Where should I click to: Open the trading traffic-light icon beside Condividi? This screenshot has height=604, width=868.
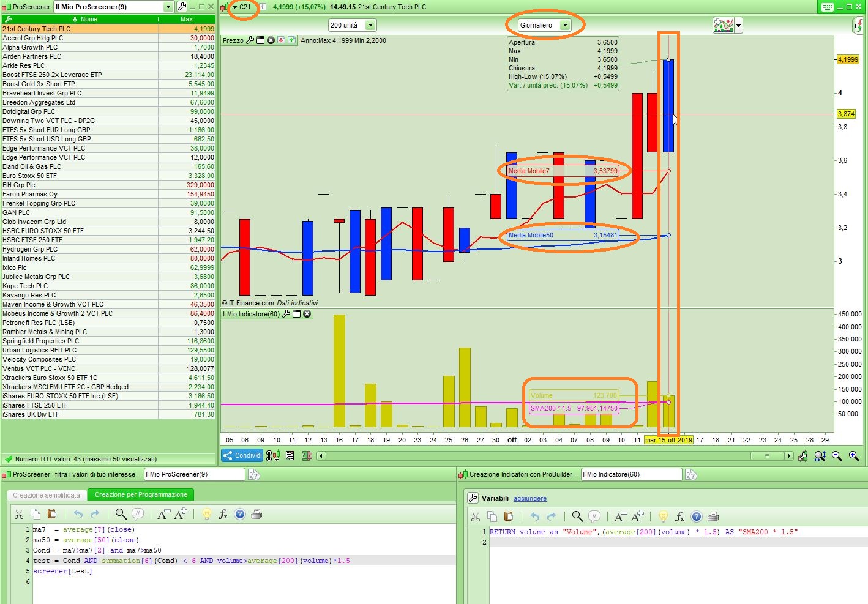tap(273, 456)
